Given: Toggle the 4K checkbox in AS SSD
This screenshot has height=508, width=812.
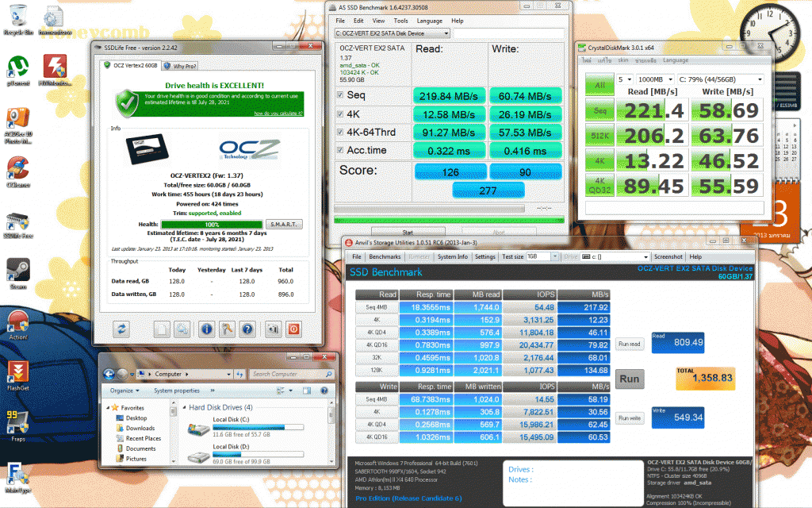Looking at the screenshot, I should 339,114.
